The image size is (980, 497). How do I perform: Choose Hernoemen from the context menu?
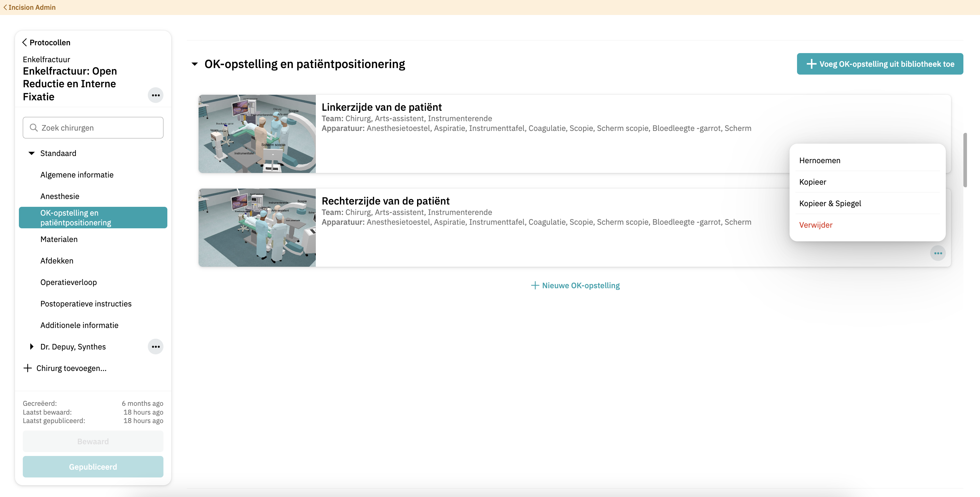[819, 161]
